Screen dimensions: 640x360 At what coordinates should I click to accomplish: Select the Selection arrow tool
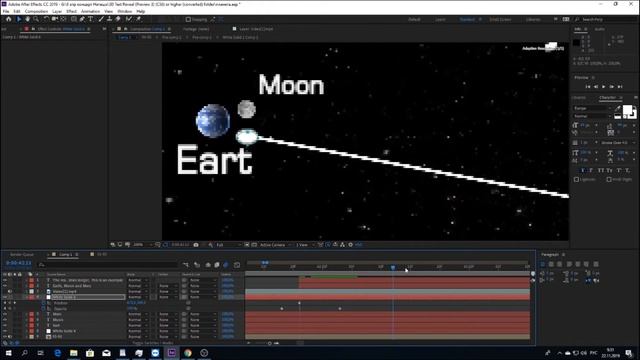[x=18, y=19]
